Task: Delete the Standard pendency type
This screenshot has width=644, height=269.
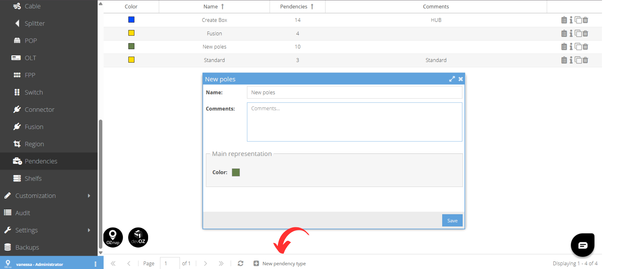Action: click(x=585, y=60)
